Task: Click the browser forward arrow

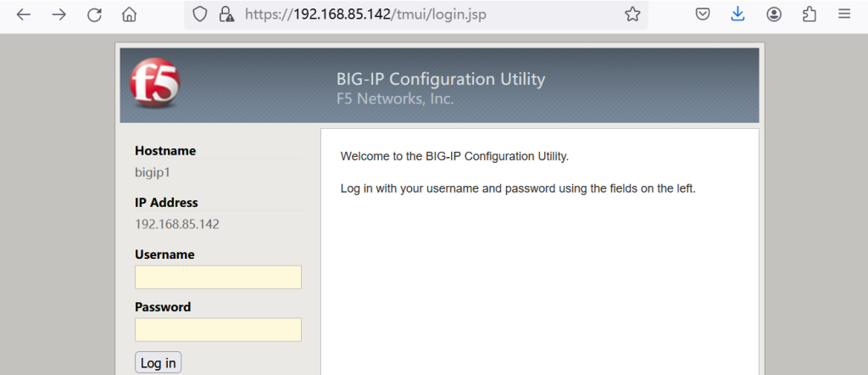Action: (x=58, y=15)
